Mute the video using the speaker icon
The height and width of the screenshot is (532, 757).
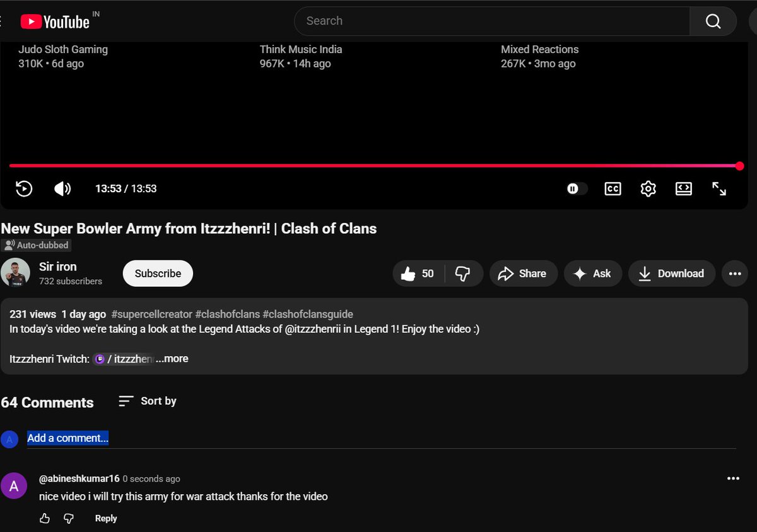tap(62, 188)
